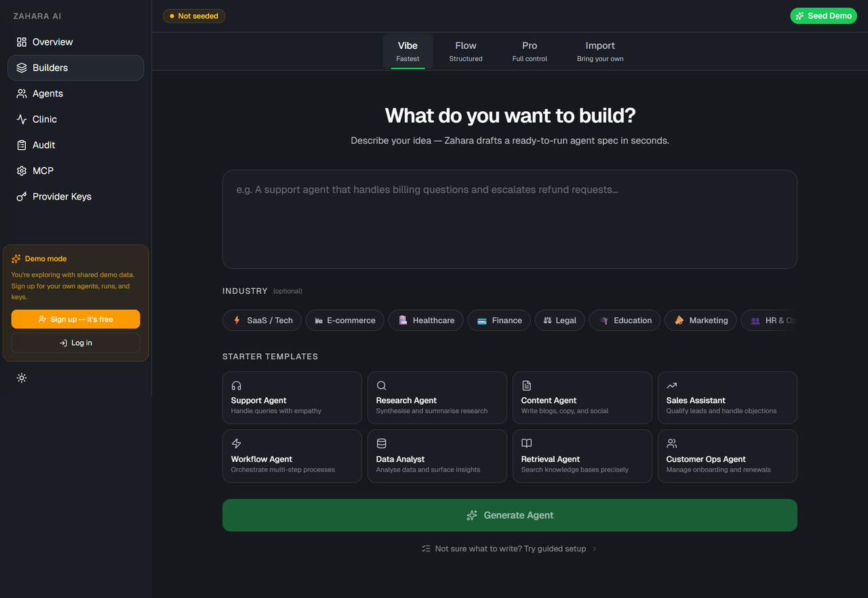Choose the Customer Ops Agent template
The height and width of the screenshot is (598, 868).
point(728,456)
